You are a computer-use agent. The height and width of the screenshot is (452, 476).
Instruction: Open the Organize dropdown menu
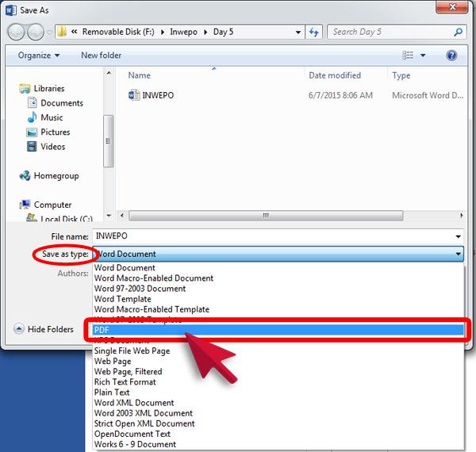pyautogui.click(x=39, y=56)
